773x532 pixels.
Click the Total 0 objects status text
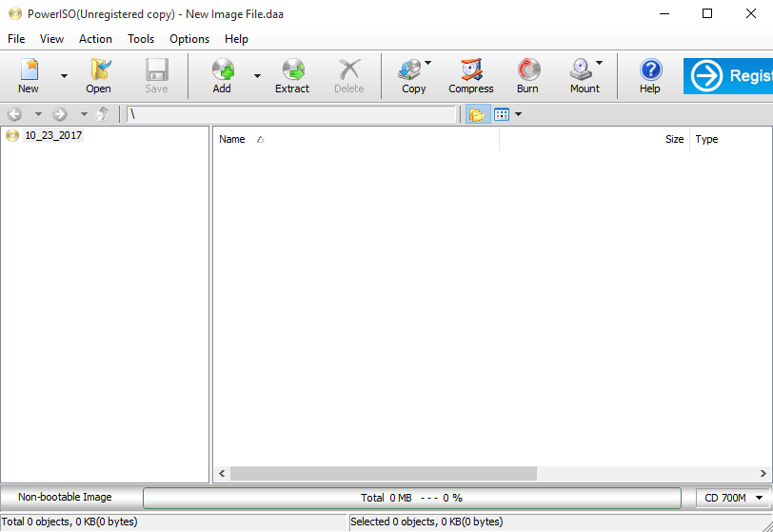pos(69,522)
